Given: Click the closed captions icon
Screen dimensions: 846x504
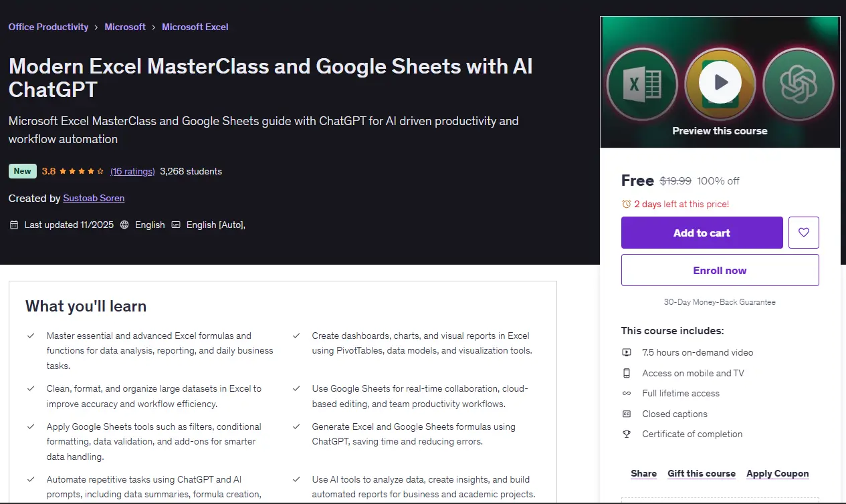Looking at the screenshot, I should click(x=627, y=414).
